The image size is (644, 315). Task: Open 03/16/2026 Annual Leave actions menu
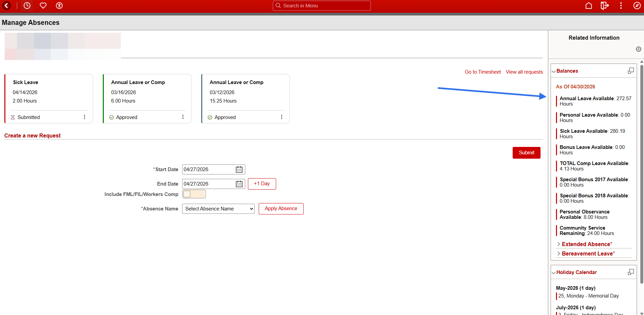tap(183, 117)
